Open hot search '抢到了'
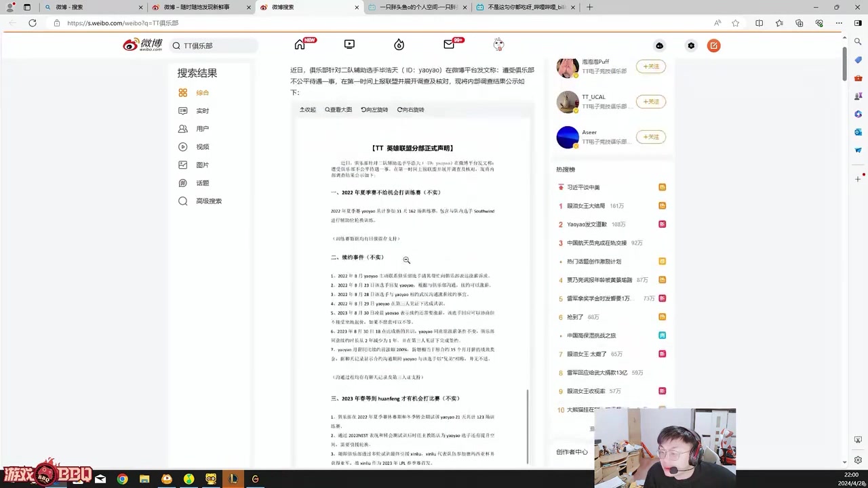Viewport: 868px width, 488px height. [575, 317]
